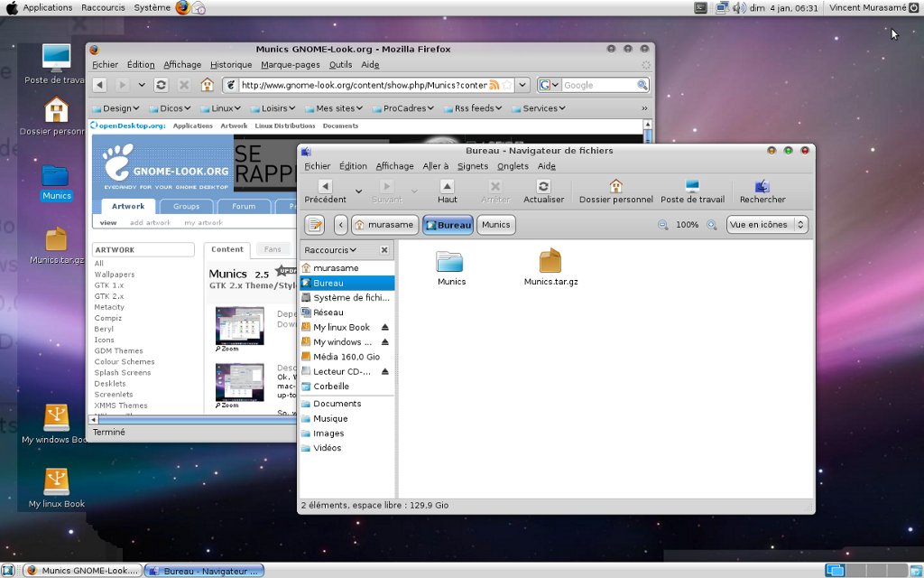Eject My windows volume in sidebar

pos(384,342)
